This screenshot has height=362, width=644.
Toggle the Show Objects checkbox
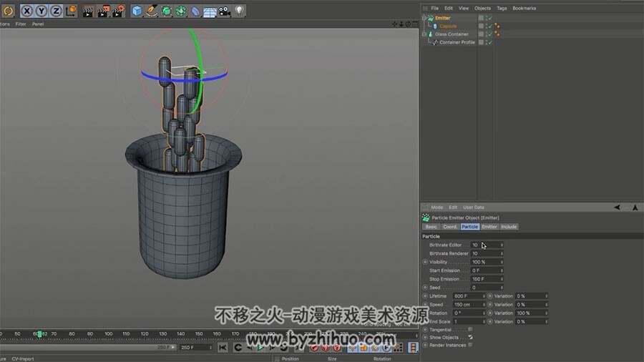click(x=470, y=338)
